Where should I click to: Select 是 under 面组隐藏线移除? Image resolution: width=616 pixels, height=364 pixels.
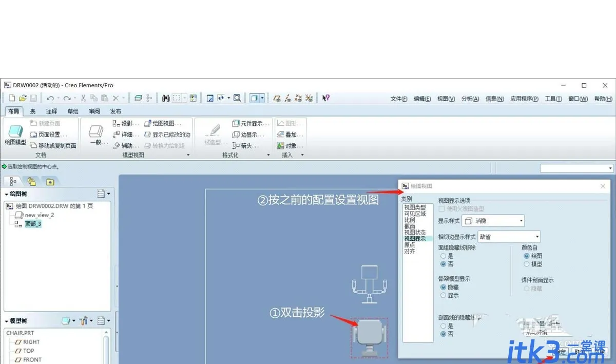(x=443, y=256)
